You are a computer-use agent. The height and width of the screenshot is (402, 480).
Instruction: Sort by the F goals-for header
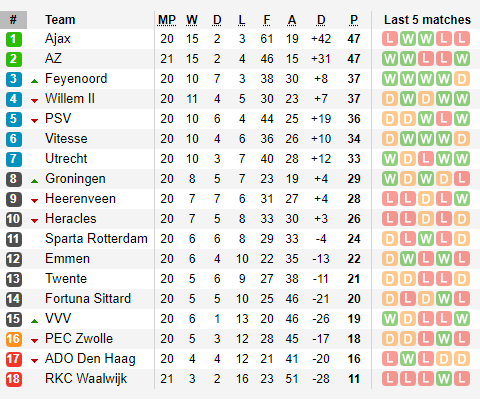pos(267,20)
